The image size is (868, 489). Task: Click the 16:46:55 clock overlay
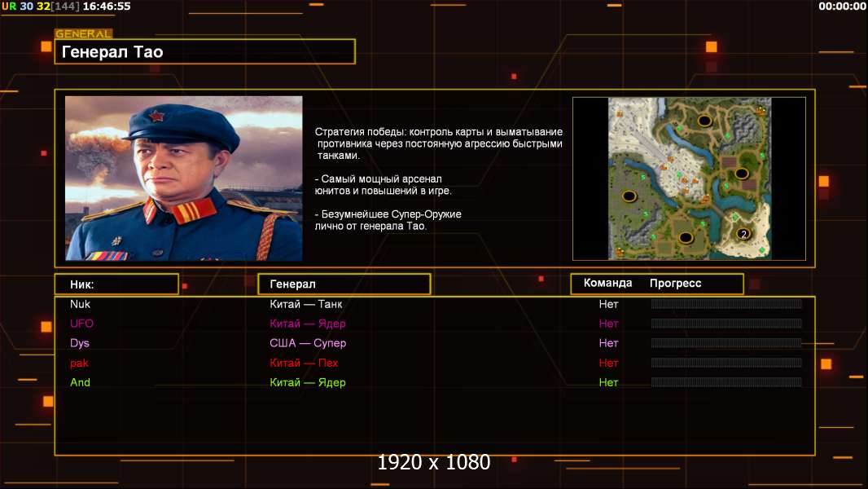(x=107, y=7)
